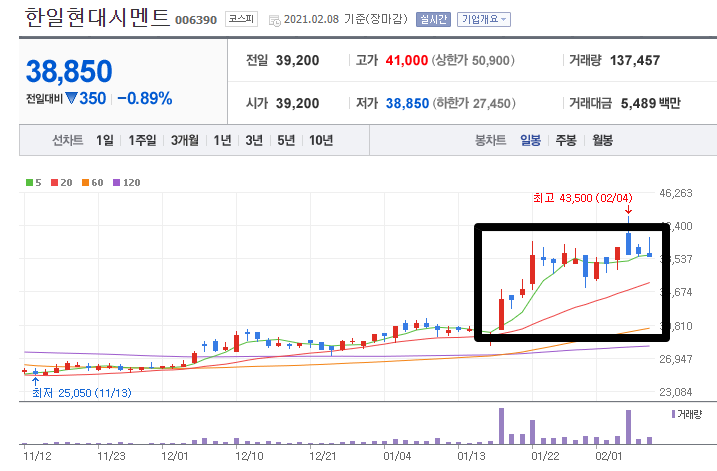Switch chart to 1년 range

click(222, 140)
